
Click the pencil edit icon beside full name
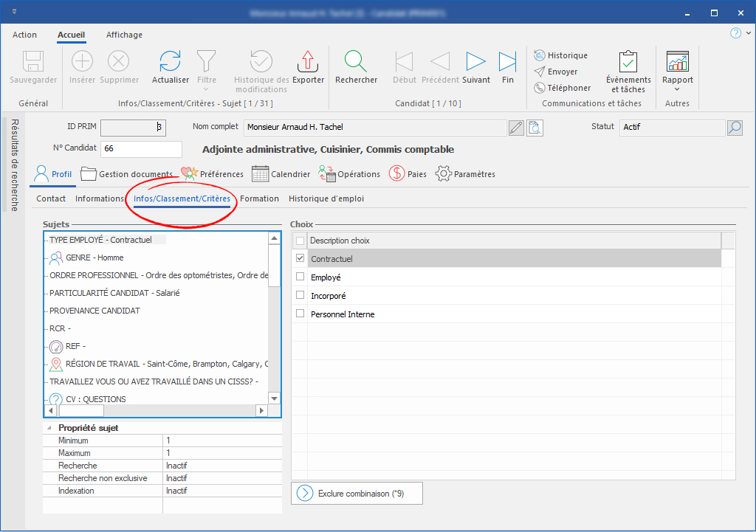click(517, 128)
